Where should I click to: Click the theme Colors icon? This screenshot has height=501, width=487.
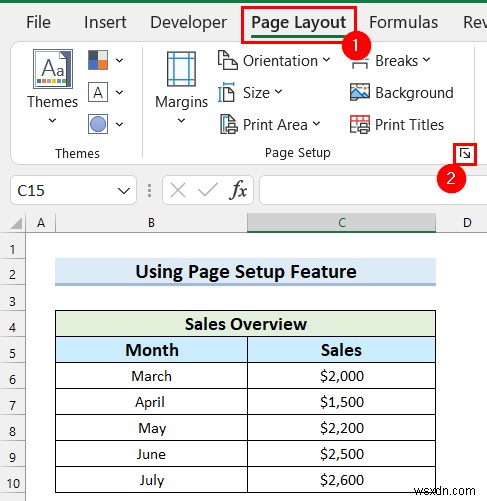click(x=98, y=60)
